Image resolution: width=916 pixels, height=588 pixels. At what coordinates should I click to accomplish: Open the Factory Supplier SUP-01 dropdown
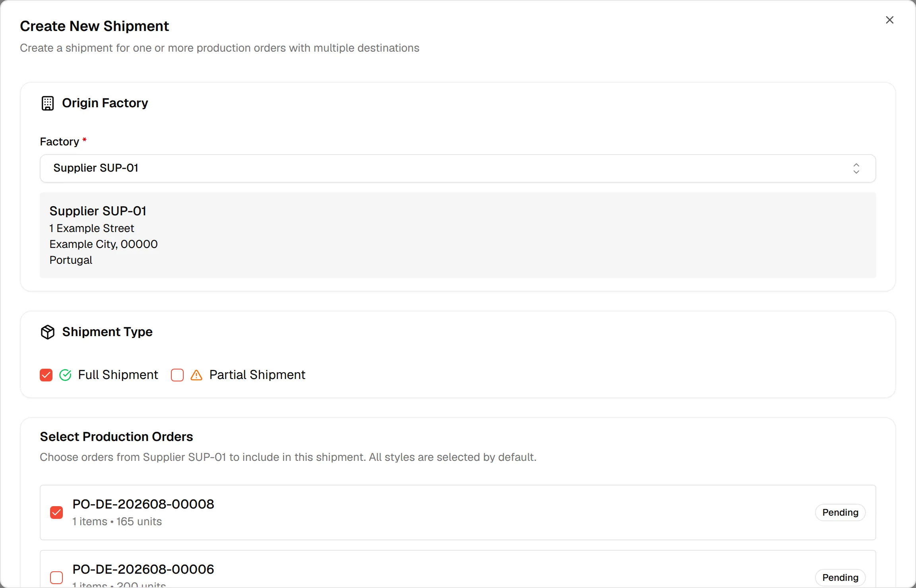(458, 168)
